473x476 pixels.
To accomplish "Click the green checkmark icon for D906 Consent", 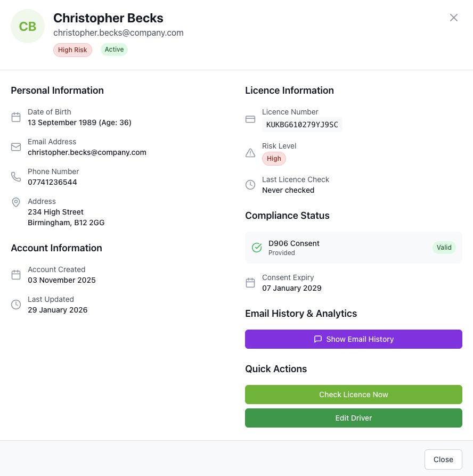I will coord(257,248).
